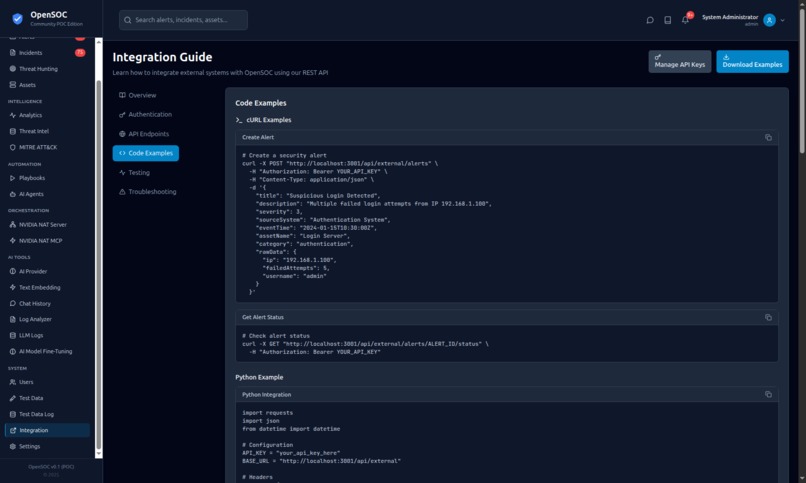Click the AI Model Fine-Tuning icon
Image resolution: width=806 pixels, height=483 pixels.
[12, 351]
